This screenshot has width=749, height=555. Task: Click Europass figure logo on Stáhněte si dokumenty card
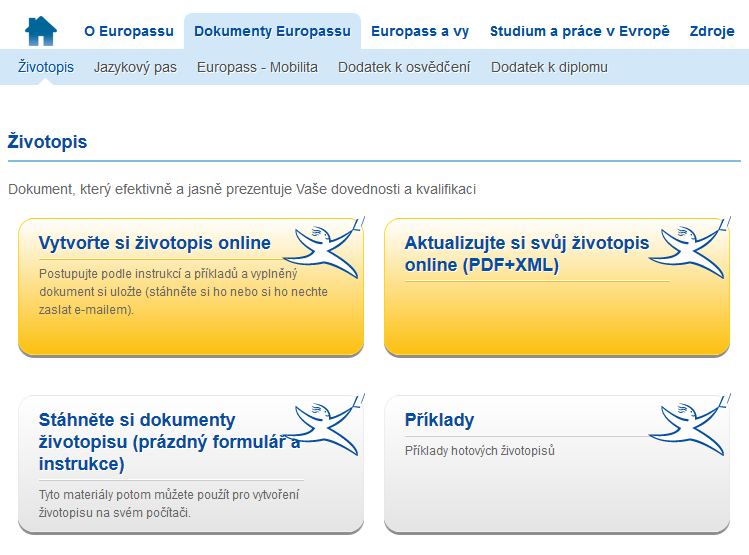(x=326, y=425)
